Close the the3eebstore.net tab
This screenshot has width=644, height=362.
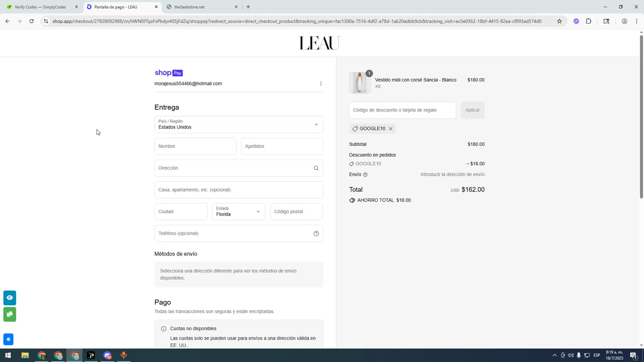coord(236,7)
